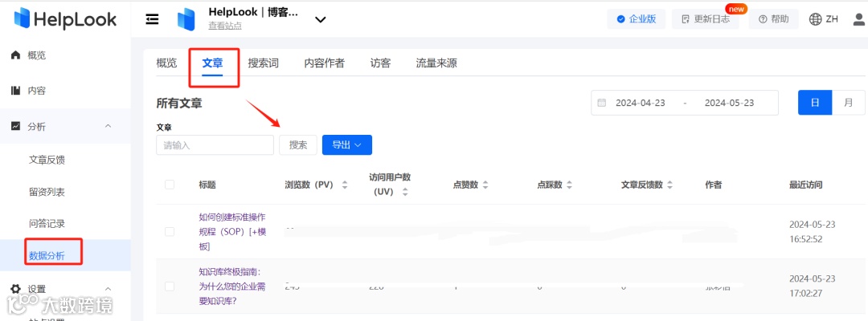This screenshot has width=868, height=321.
Task: Click the 所有文章 heading
Action: coord(179,103)
